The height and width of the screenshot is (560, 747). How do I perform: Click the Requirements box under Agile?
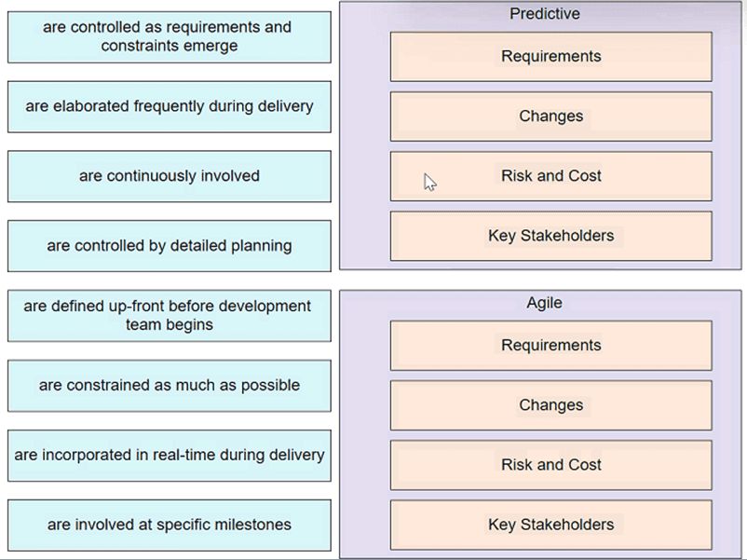[x=550, y=346]
